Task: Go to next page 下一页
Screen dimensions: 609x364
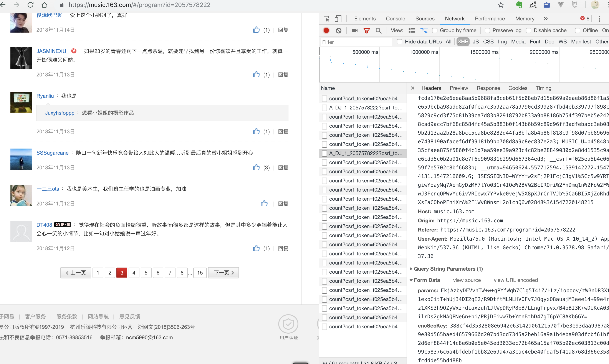Action: pyautogui.click(x=223, y=273)
